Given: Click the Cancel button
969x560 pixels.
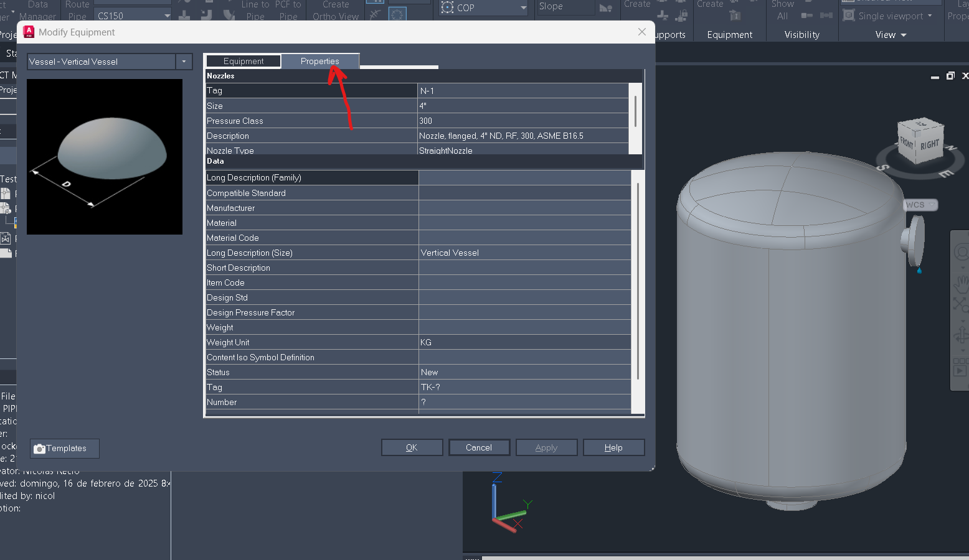Looking at the screenshot, I should (479, 447).
